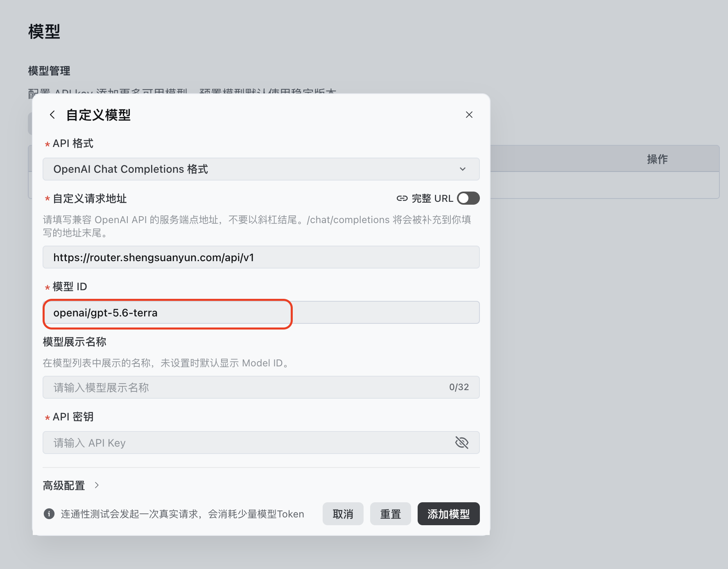This screenshot has height=569, width=728.
Task: Go back using the left chevron arrow
Action: 52,115
